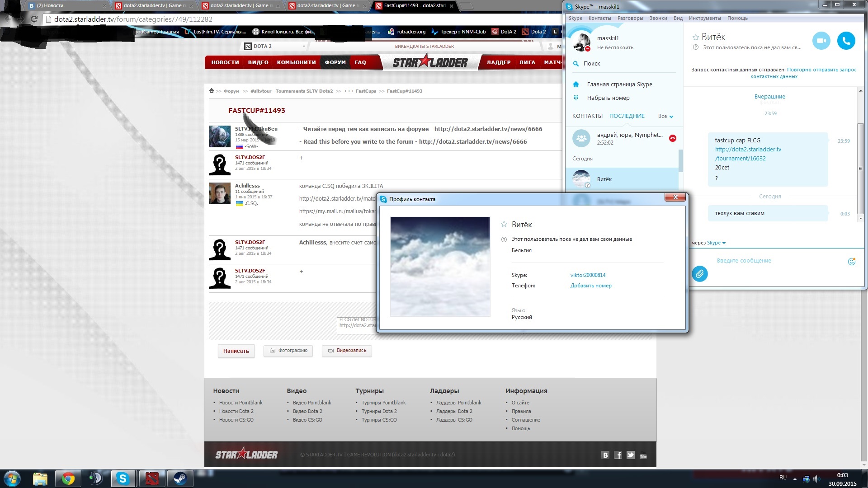Click Добавить номер link in profile
The height and width of the screenshot is (488, 868).
(591, 286)
